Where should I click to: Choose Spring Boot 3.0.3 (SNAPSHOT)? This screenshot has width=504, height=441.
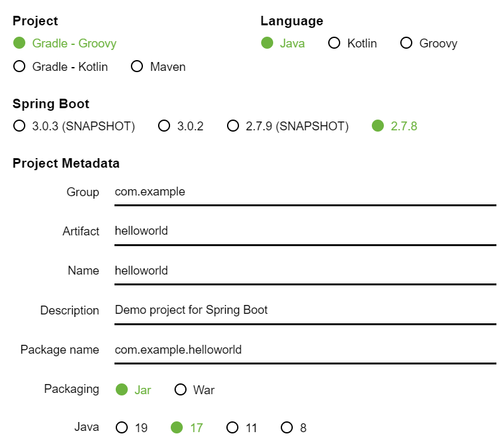pyautogui.click(x=20, y=126)
